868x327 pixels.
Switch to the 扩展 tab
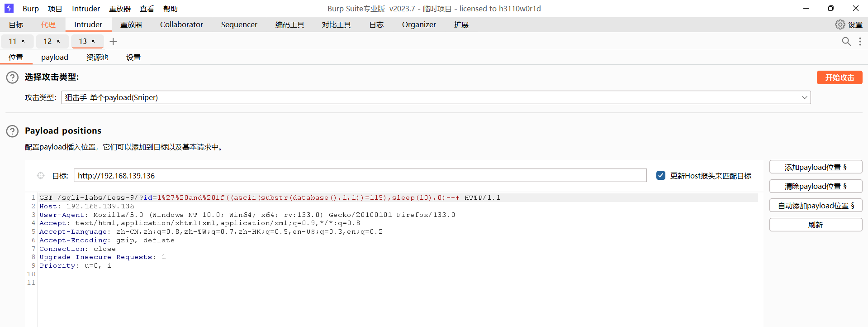pos(461,24)
